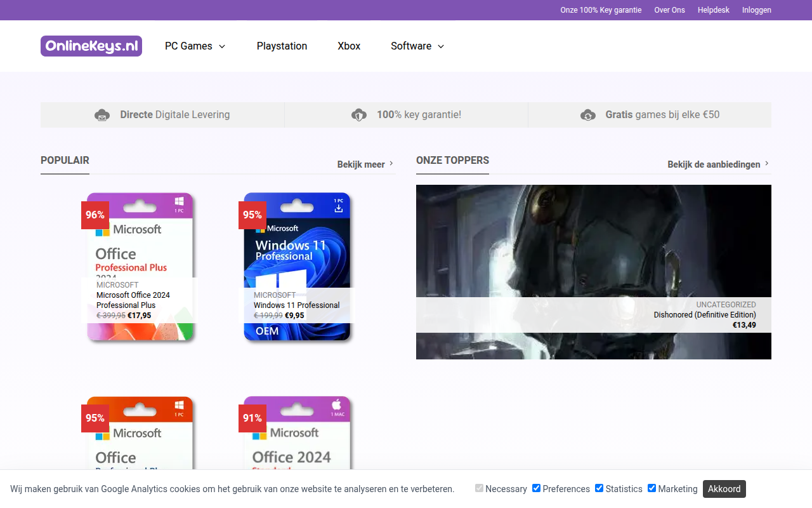Click Inloggen to sign in

point(757,10)
